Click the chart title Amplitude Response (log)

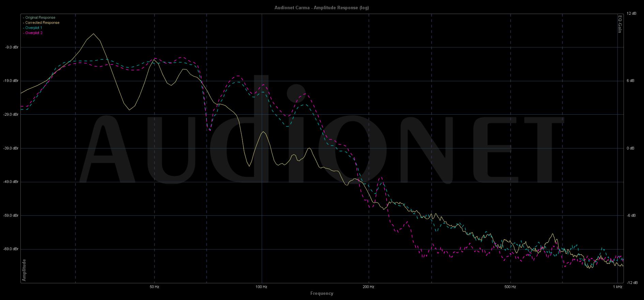pyautogui.click(x=322, y=8)
